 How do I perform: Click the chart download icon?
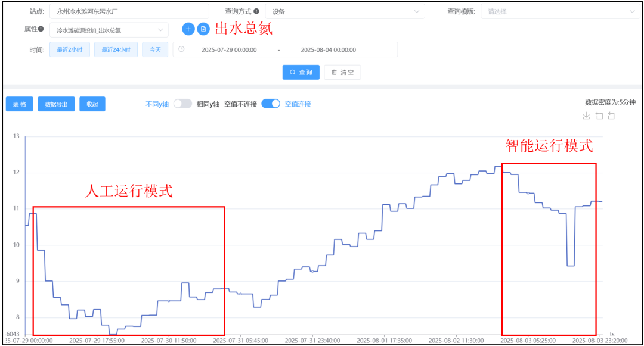[586, 116]
